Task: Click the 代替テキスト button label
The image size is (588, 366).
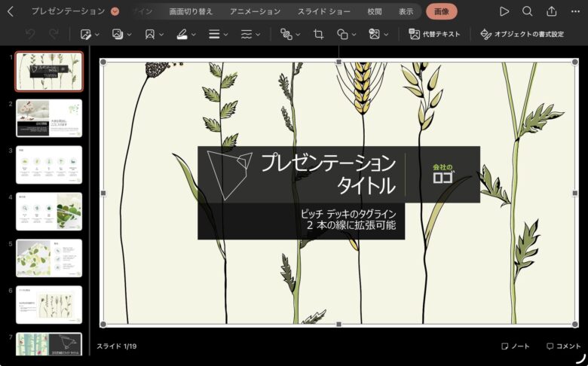Action: [441, 34]
